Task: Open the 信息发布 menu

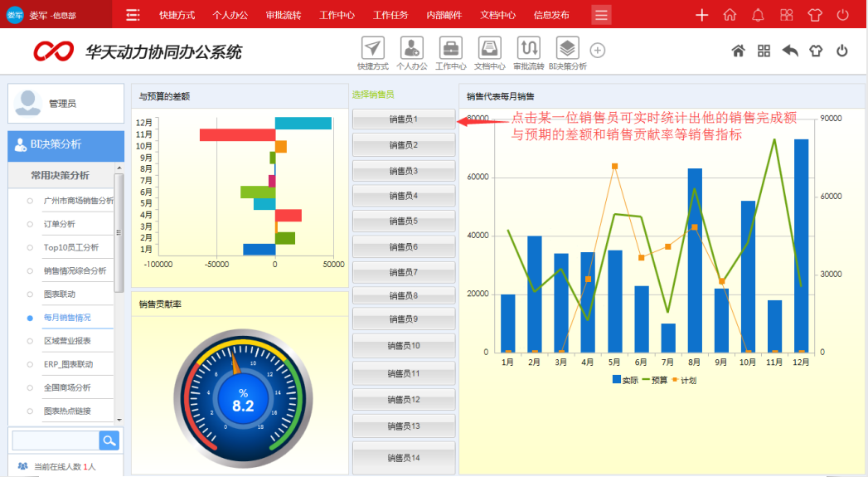Action: (551, 15)
